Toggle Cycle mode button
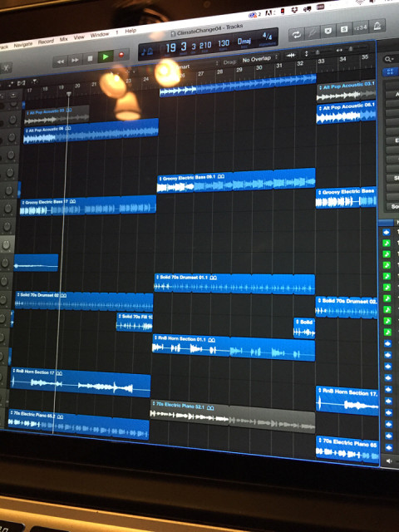The width and height of the screenshot is (399, 532). tap(296, 34)
